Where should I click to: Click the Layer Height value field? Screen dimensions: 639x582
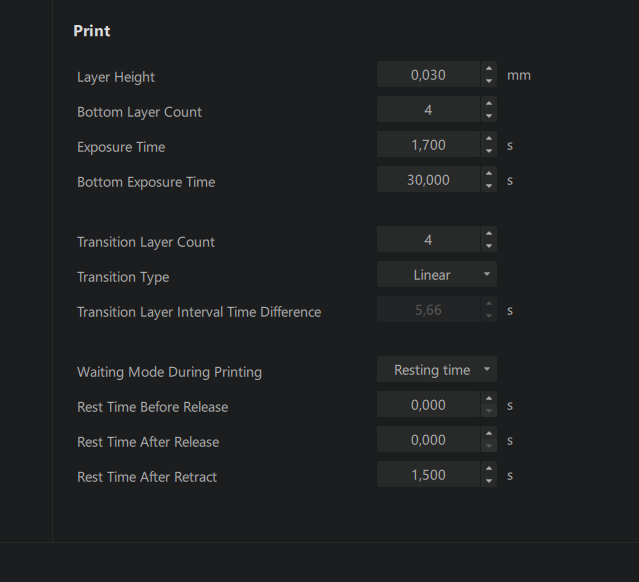tap(428, 74)
